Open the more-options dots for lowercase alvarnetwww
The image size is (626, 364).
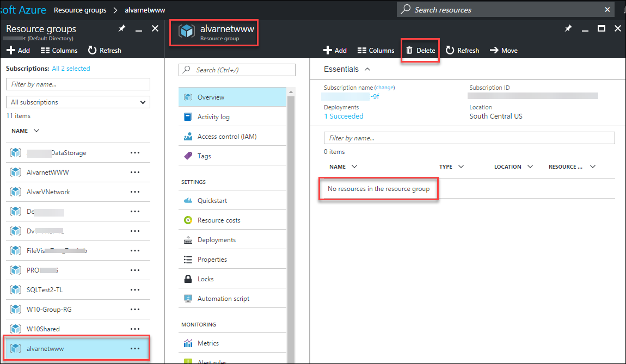click(135, 348)
